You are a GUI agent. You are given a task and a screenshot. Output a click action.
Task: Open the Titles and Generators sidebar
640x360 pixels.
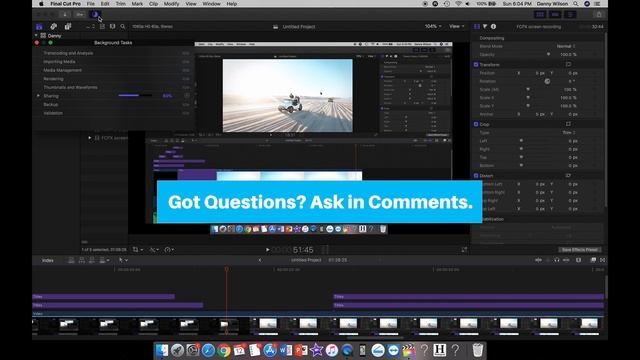pyautogui.click(x=68, y=27)
